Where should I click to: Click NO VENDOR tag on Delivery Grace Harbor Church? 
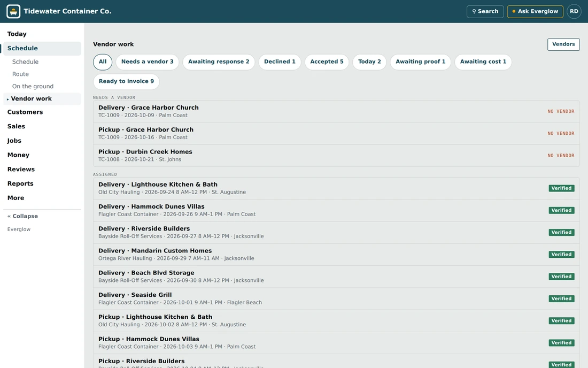click(561, 111)
